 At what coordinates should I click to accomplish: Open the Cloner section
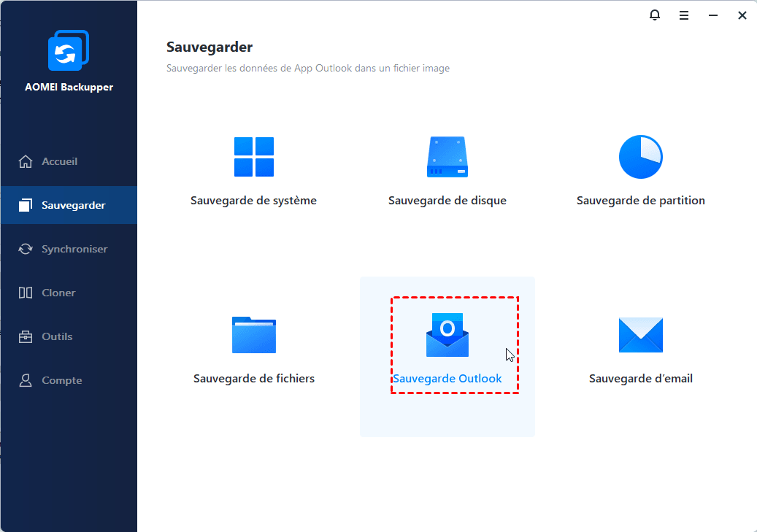(x=69, y=293)
